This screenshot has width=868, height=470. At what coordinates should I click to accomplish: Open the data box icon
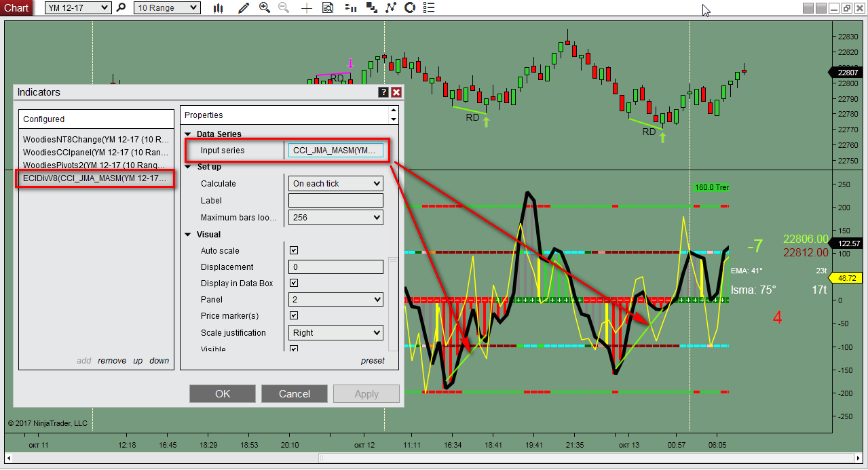[328, 8]
